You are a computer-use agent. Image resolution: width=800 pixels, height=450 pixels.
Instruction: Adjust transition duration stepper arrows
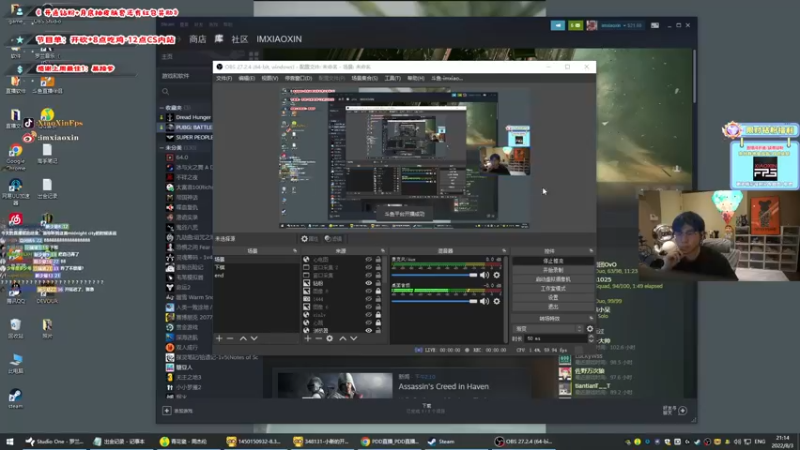click(591, 338)
